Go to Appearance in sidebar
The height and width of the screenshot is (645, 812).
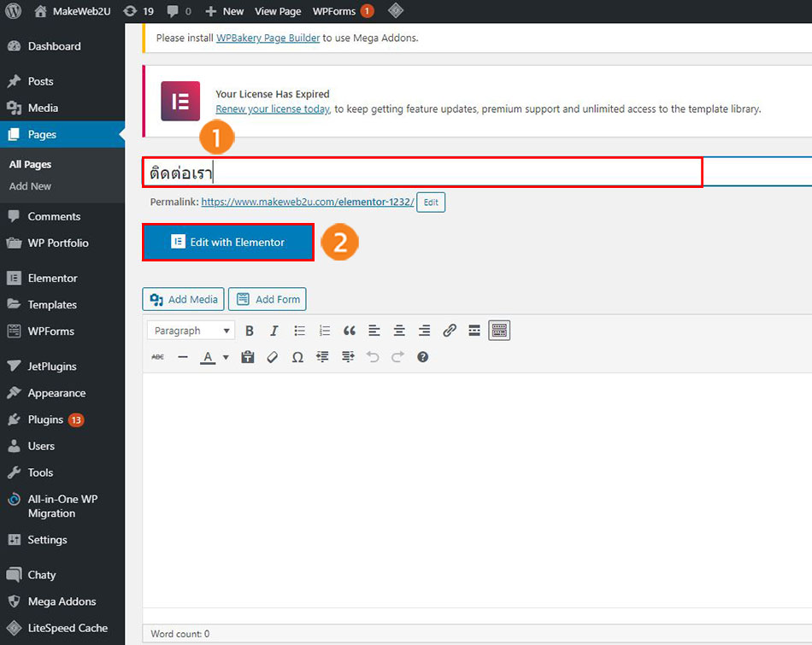(56, 393)
